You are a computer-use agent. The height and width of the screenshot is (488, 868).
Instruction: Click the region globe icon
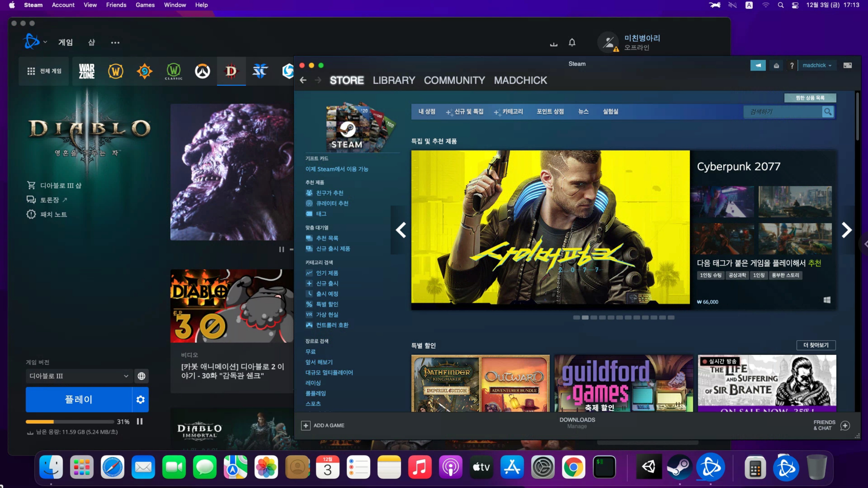[142, 376]
